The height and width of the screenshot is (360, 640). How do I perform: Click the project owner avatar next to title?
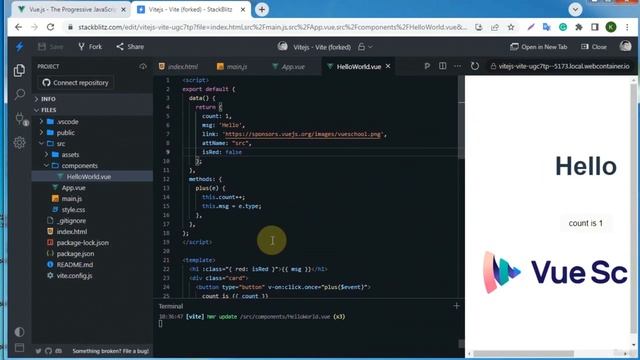click(x=283, y=47)
